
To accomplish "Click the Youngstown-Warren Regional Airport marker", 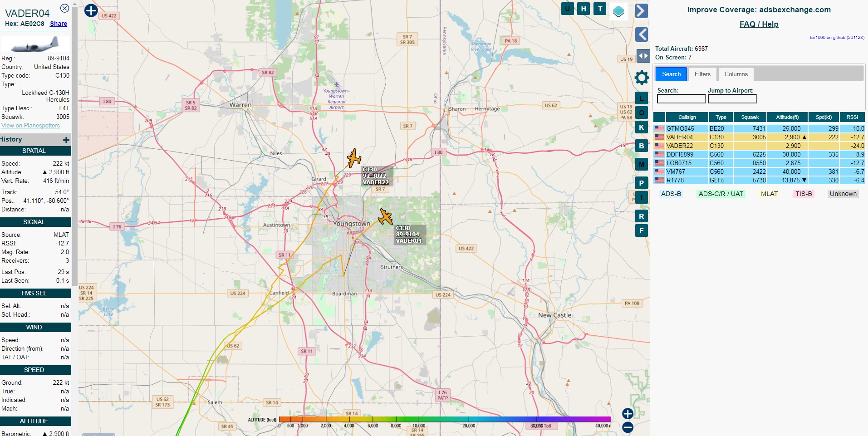I will point(337,84).
